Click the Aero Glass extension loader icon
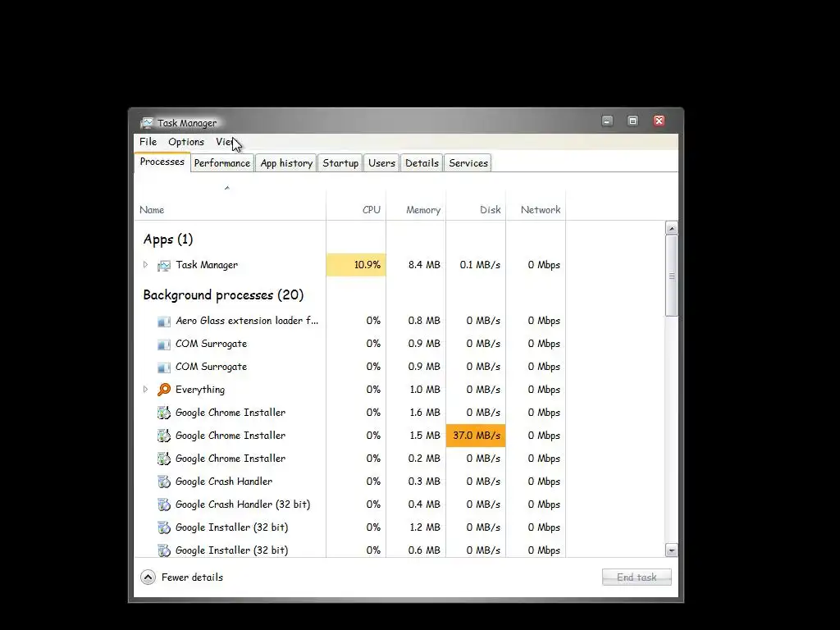Screen dimensions: 840x630 coord(163,322)
